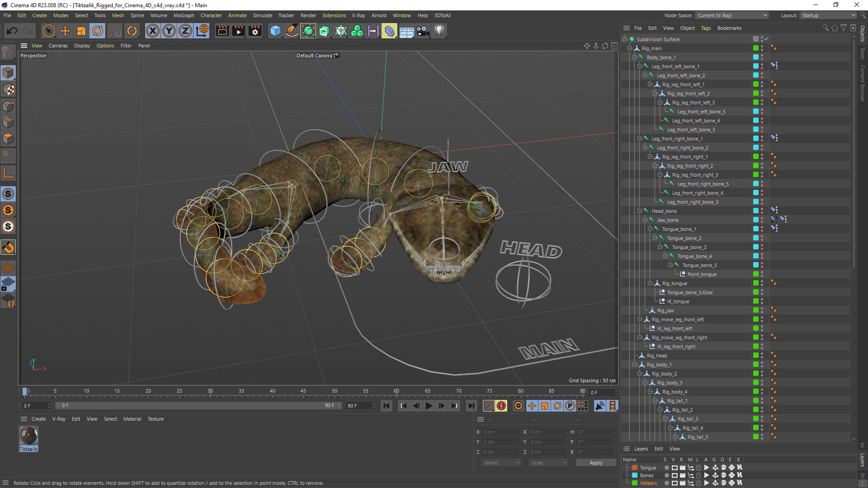
Task: Collapse Body_bone_1 tree node
Action: pyautogui.click(x=634, y=57)
